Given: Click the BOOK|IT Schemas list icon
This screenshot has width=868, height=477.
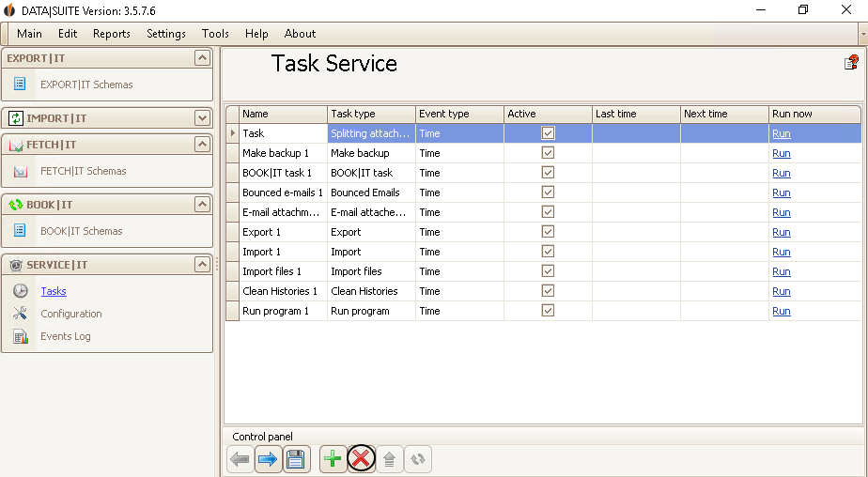Looking at the screenshot, I should pos(20,230).
